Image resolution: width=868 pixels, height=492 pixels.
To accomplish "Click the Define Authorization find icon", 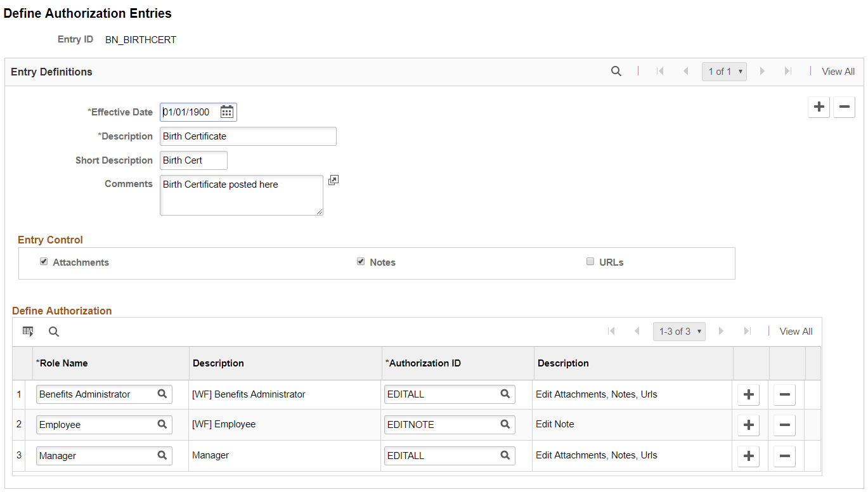I will click(x=54, y=331).
